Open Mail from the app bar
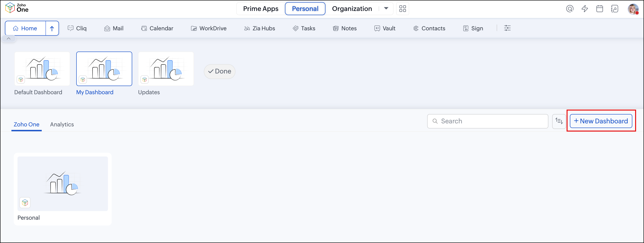Viewport: 644px width, 243px height. (x=114, y=28)
